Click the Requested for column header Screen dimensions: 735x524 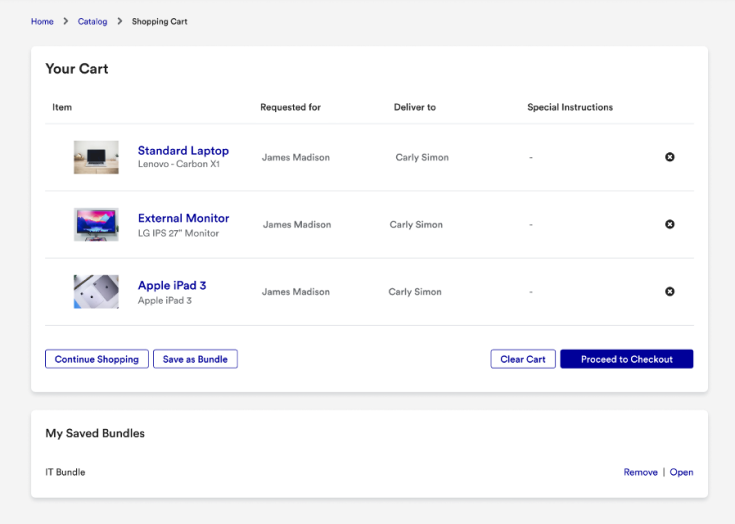point(290,107)
